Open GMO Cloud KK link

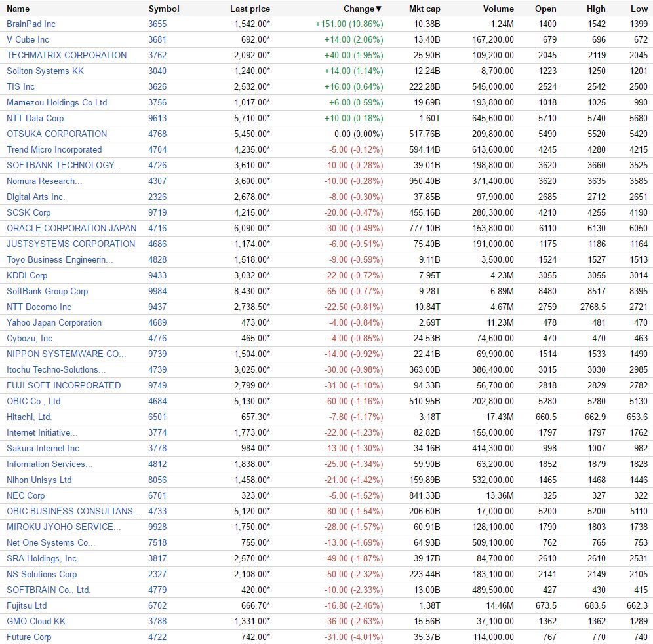click(x=36, y=622)
